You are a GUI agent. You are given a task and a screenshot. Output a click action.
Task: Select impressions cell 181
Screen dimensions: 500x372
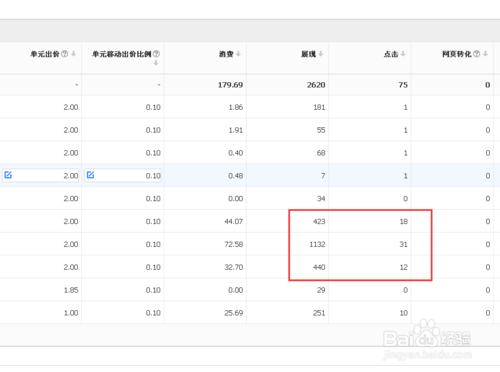319,107
